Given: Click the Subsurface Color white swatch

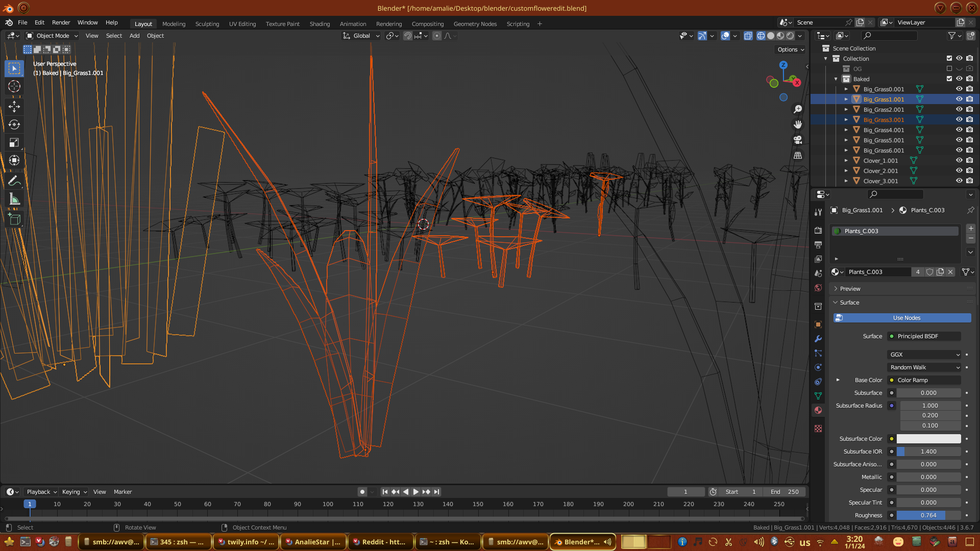Looking at the screenshot, I should pos(928,439).
